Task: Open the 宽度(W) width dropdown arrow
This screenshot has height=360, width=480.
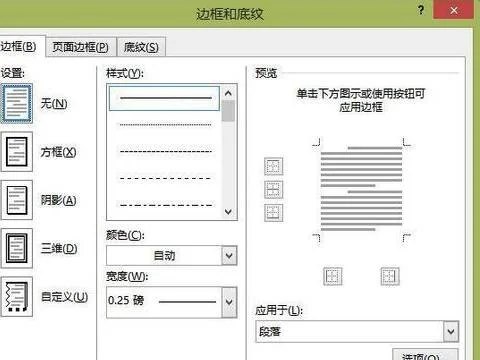Action: pyautogui.click(x=229, y=302)
